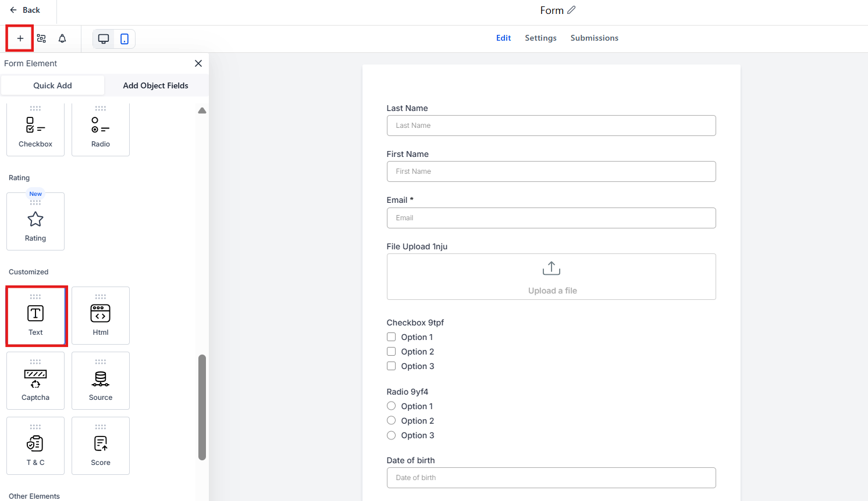Go to the Submissions tab

(x=594, y=38)
